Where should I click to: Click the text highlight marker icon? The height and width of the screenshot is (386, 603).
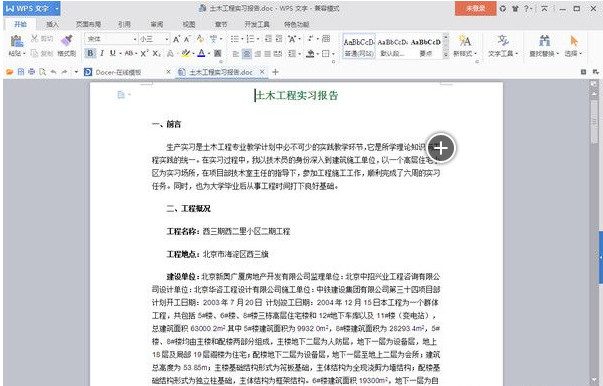point(186,53)
